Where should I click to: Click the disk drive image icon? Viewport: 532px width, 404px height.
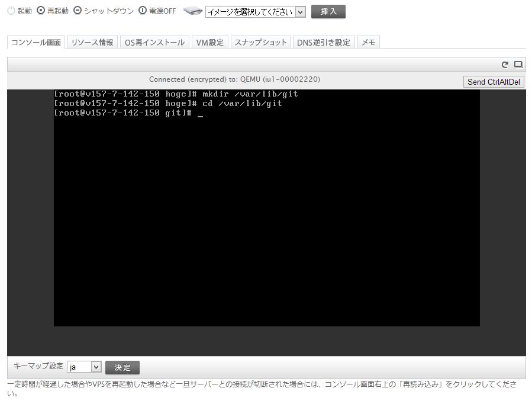point(193,11)
